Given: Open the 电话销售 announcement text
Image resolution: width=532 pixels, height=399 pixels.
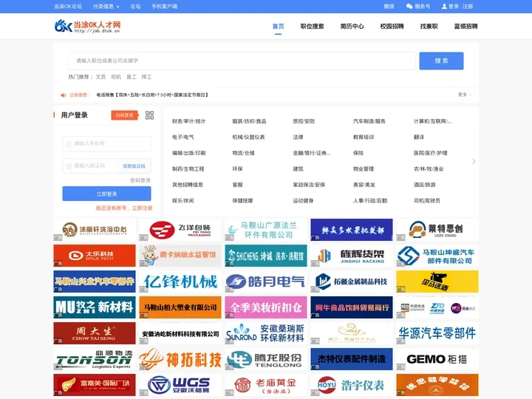Looking at the screenshot, I should (x=152, y=95).
